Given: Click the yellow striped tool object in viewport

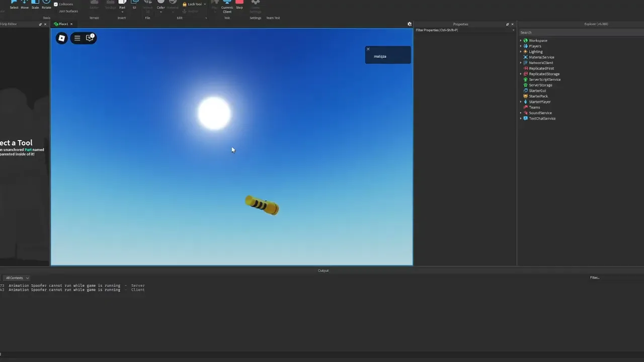Looking at the screenshot, I should [x=262, y=205].
